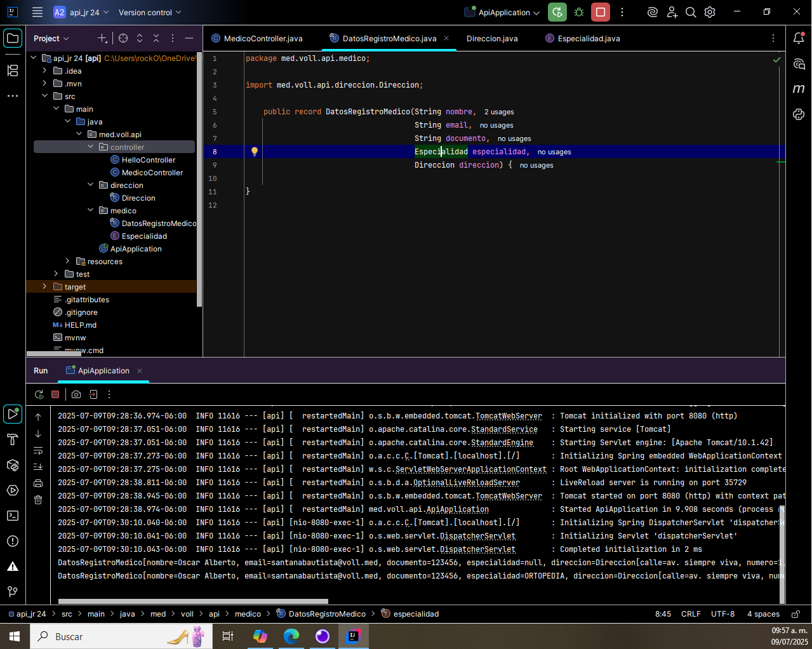This screenshot has width=812, height=649.
Task: Print console output with the printer icon
Action: point(38,483)
